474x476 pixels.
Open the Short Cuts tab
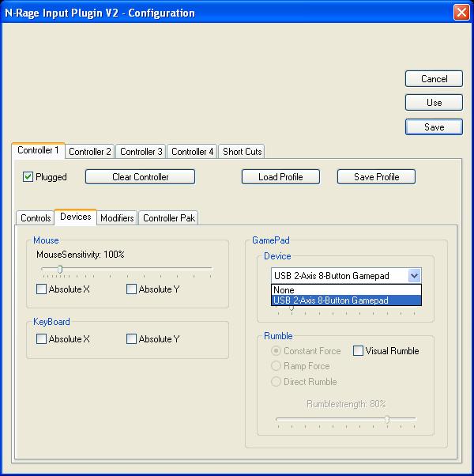pyautogui.click(x=242, y=152)
